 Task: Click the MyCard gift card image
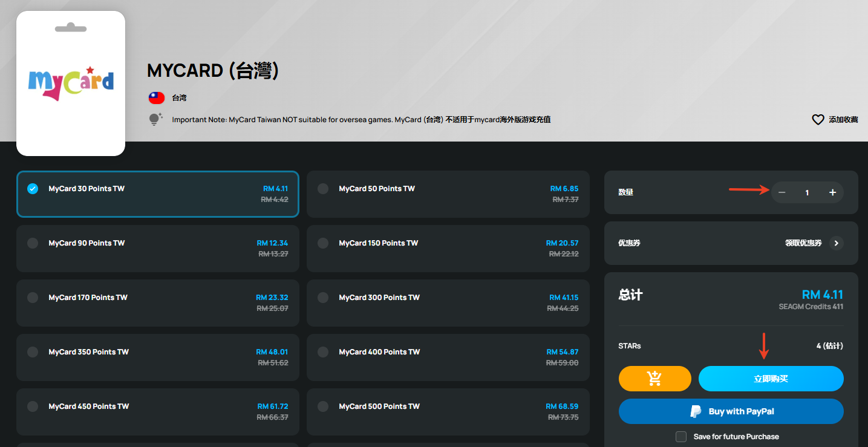coord(71,83)
